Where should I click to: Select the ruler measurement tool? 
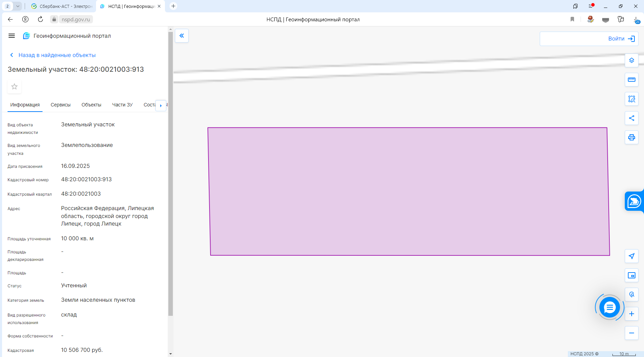coord(631,80)
